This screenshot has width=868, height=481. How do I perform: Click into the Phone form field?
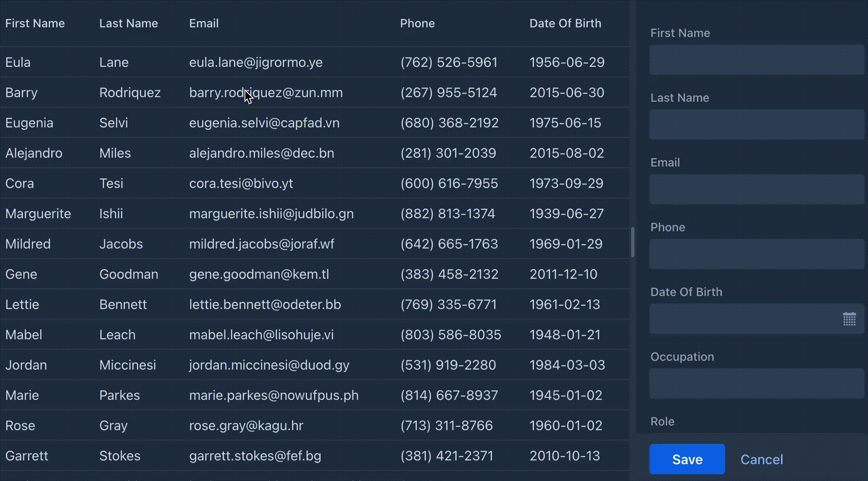[756, 254]
